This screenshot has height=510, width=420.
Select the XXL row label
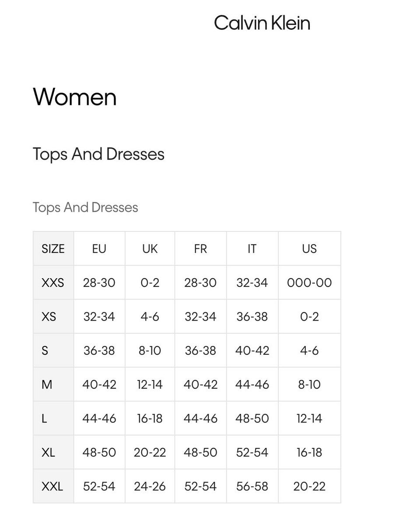click(53, 486)
